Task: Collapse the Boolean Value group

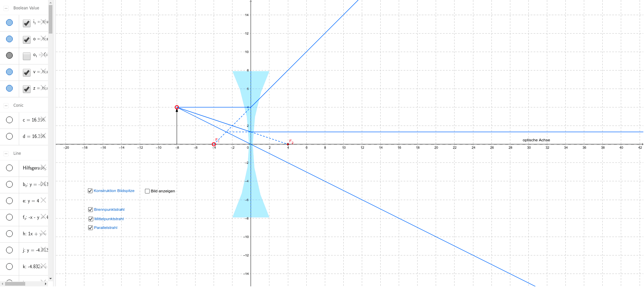Action: pos(6,8)
